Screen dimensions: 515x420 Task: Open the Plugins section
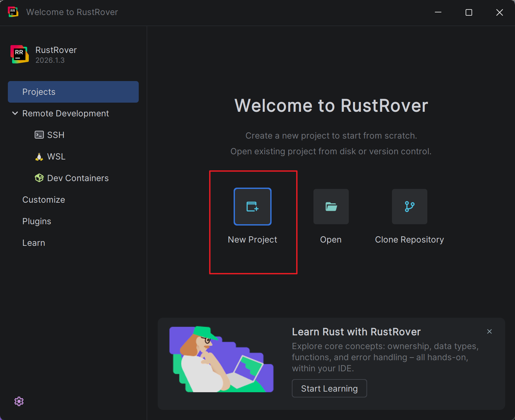click(x=73, y=221)
